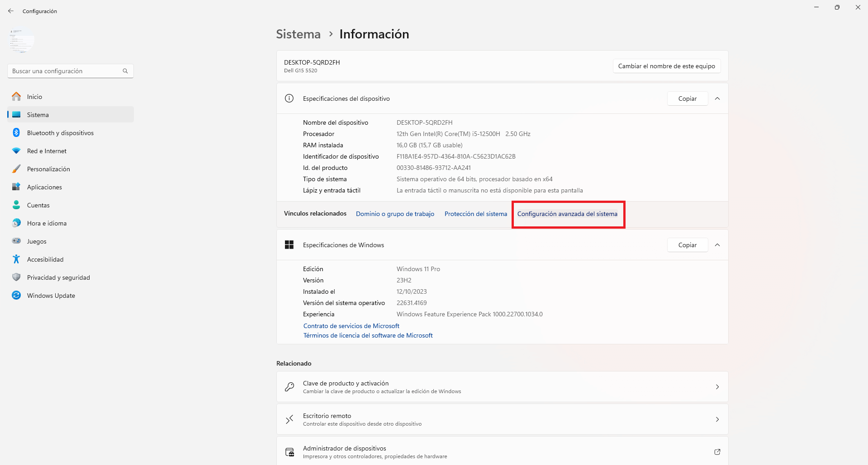Image resolution: width=868 pixels, height=465 pixels.
Task: Click the Windows 11 Pro edition value
Action: [418, 269]
